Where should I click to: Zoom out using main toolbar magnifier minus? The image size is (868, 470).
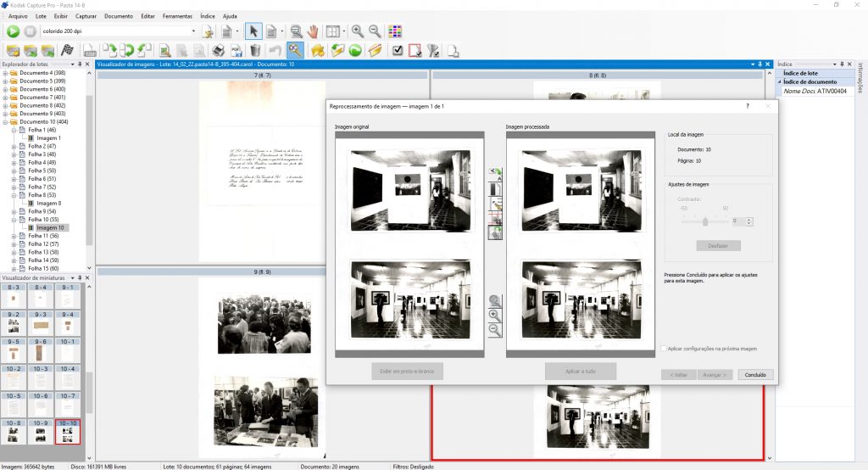(x=375, y=31)
